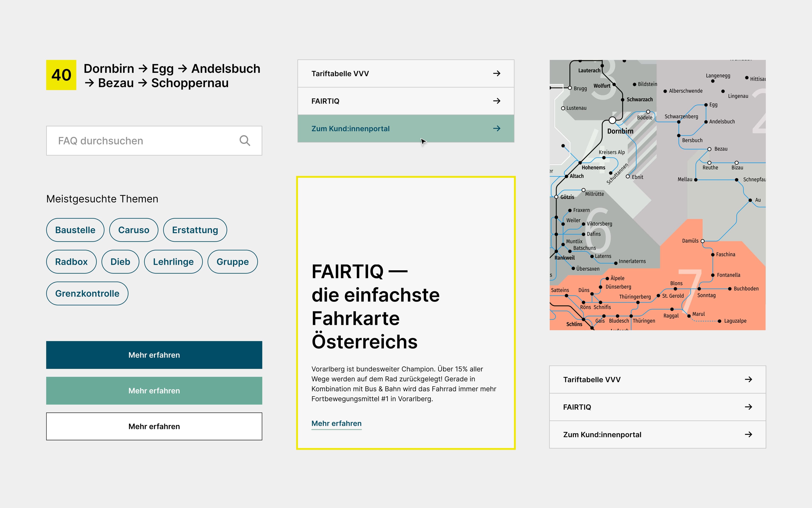Screen dimensions: 812x508
Task: Open FAIRTIQ entry in the lower list
Action: [657, 407]
